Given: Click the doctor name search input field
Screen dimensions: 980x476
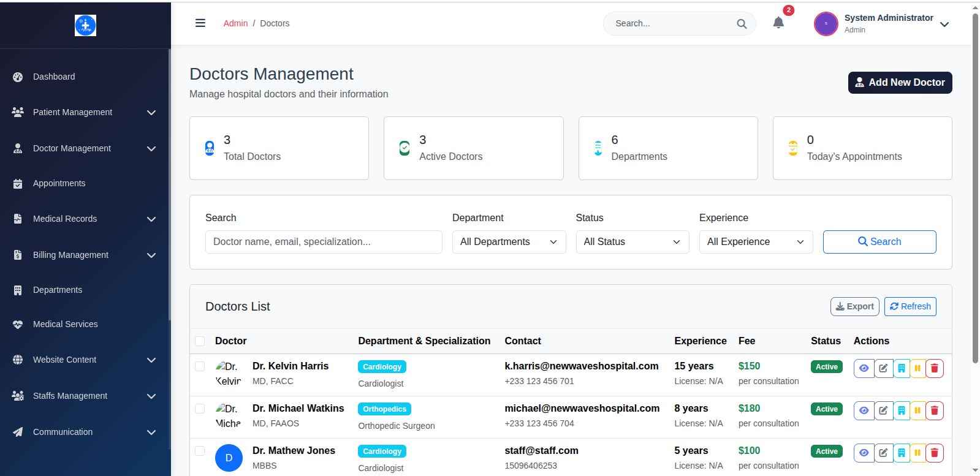Looking at the screenshot, I should pos(324,242).
